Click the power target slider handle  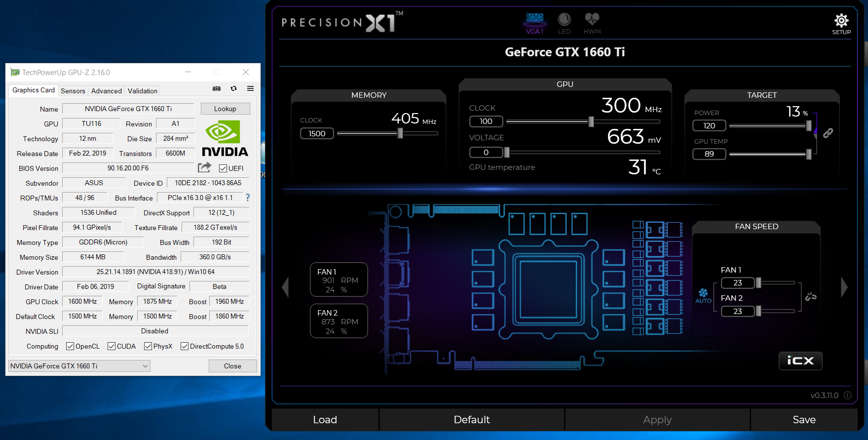[809, 126]
